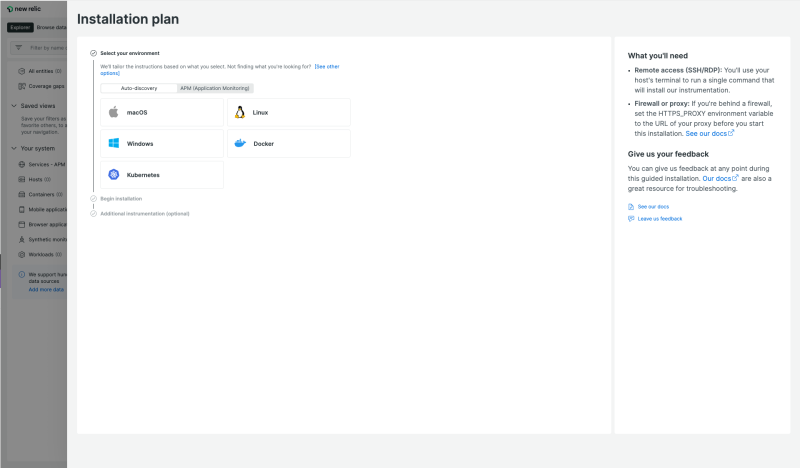Click the Additional instrumentation step circle icon
Screen dimensions: 800x468
(x=93, y=214)
